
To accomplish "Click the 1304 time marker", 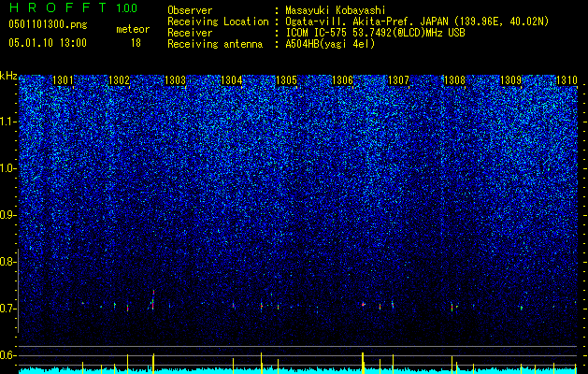I will (232, 80).
